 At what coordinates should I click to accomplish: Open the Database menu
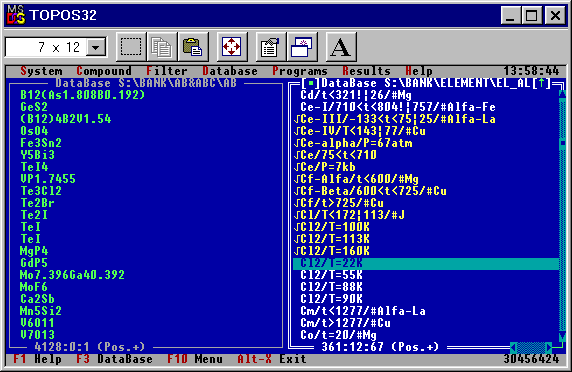pyautogui.click(x=230, y=71)
